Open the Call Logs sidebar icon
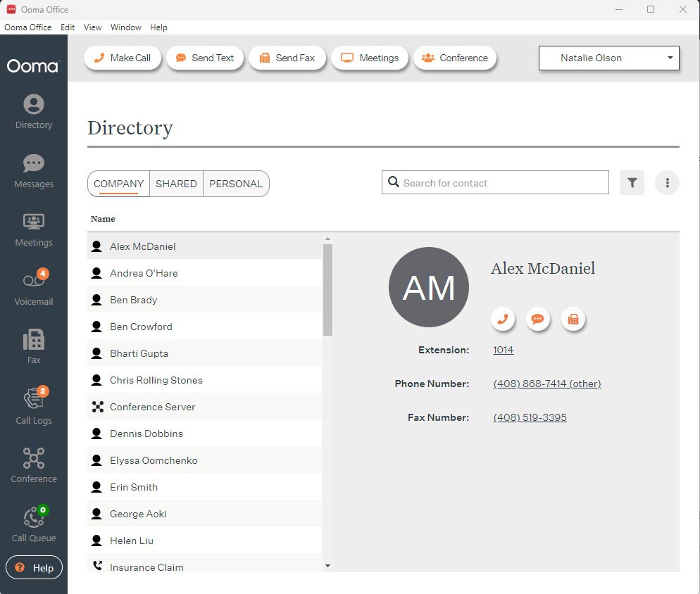The image size is (700, 594). pyautogui.click(x=34, y=406)
